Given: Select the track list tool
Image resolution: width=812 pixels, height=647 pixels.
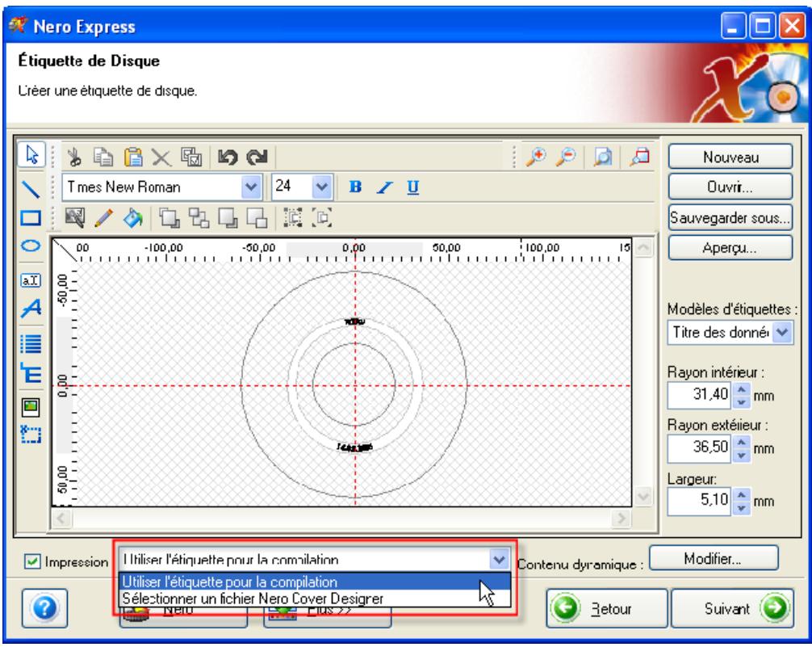Looking at the screenshot, I should [31, 343].
